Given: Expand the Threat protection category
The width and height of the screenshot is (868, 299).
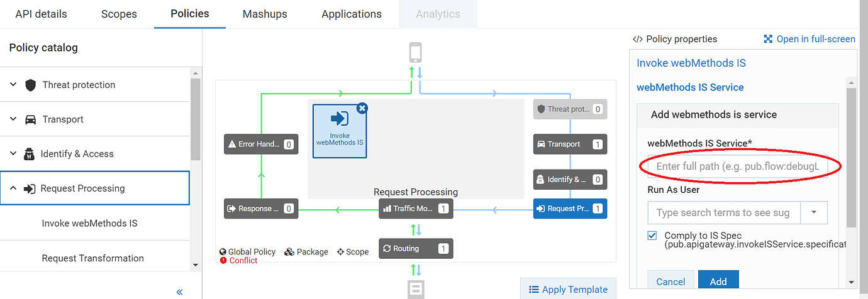Looking at the screenshot, I should 14,85.
